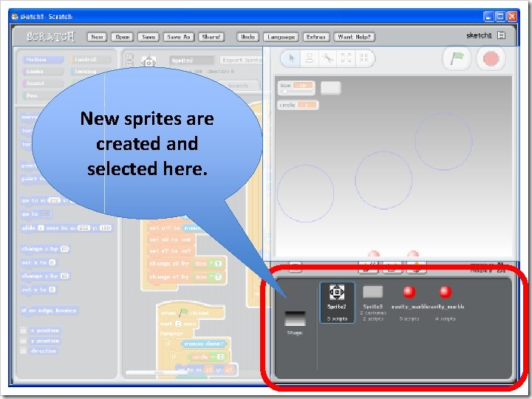Viewport: 532px width, 399px height.
Task: Click the 'mouse down?' sensing block in script
Action: point(203,344)
